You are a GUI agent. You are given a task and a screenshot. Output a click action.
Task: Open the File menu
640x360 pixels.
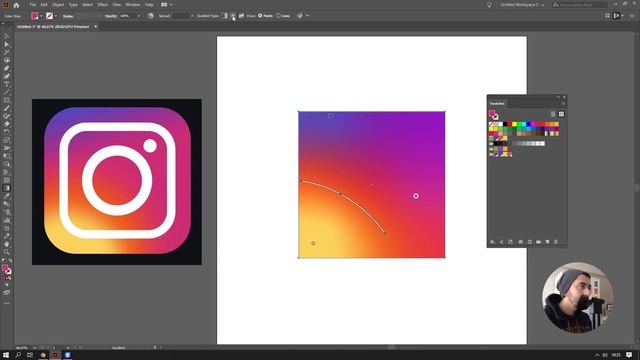[x=33, y=5]
